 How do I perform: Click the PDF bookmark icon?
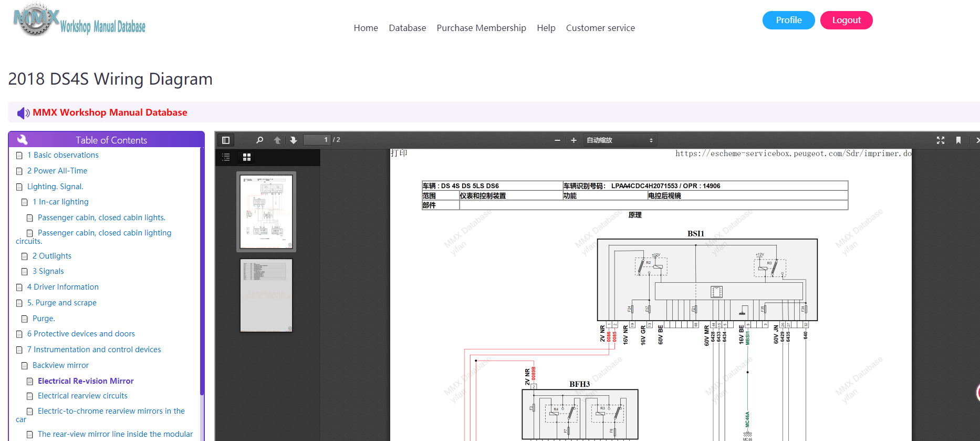click(958, 140)
